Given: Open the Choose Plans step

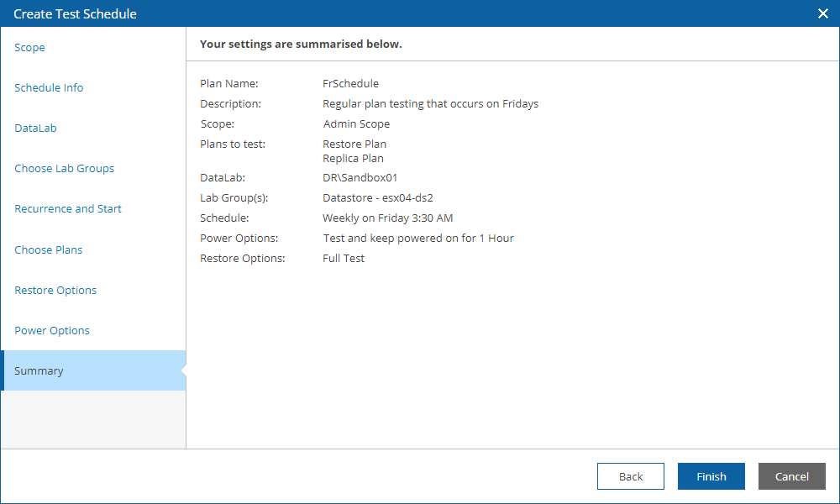Looking at the screenshot, I should 48,249.
